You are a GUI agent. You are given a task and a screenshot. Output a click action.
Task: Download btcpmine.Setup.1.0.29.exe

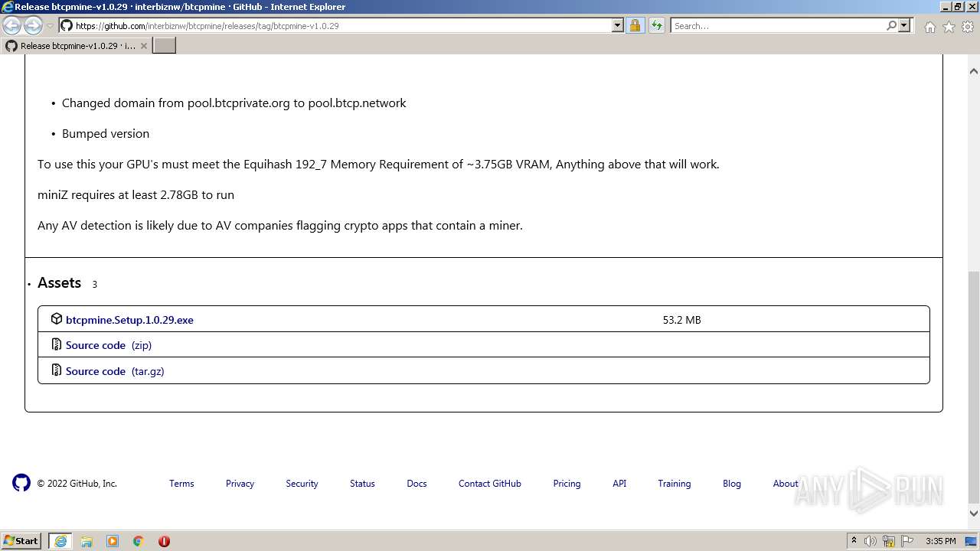[x=129, y=320]
